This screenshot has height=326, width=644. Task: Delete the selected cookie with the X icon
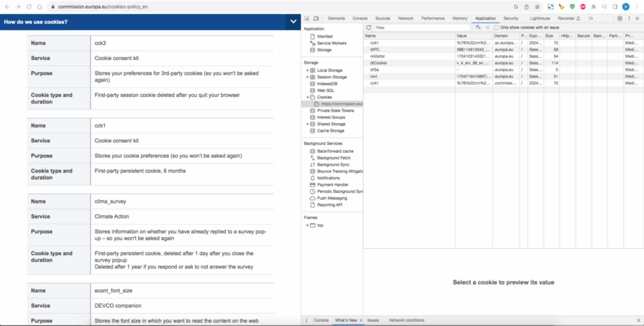[488, 28]
